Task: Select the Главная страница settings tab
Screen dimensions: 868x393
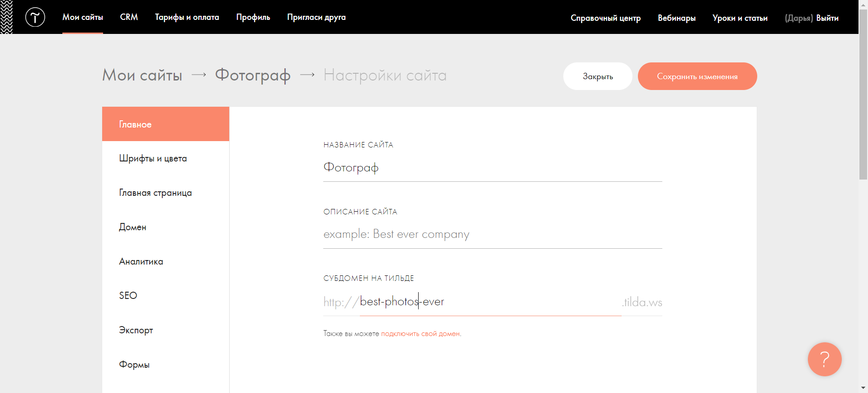Action: coord(155,193)
